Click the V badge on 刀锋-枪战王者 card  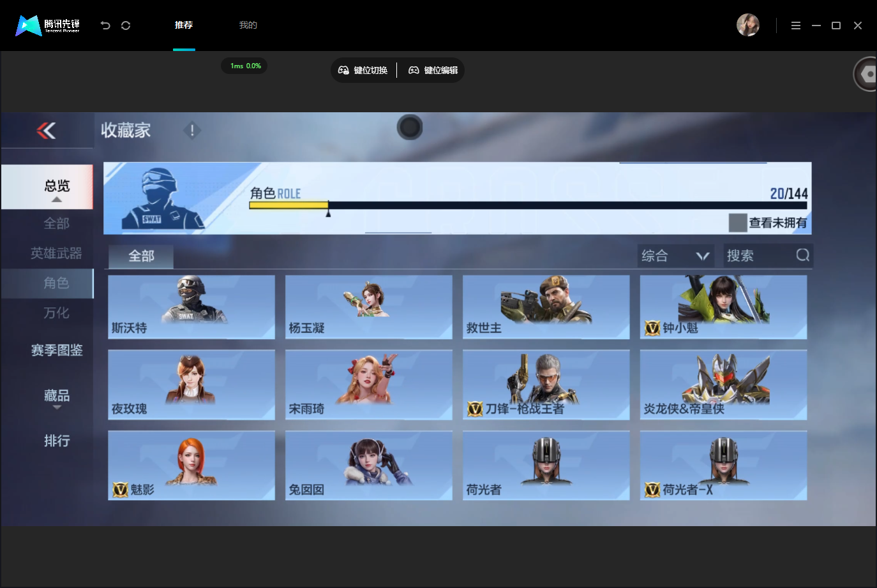[475, 409]
